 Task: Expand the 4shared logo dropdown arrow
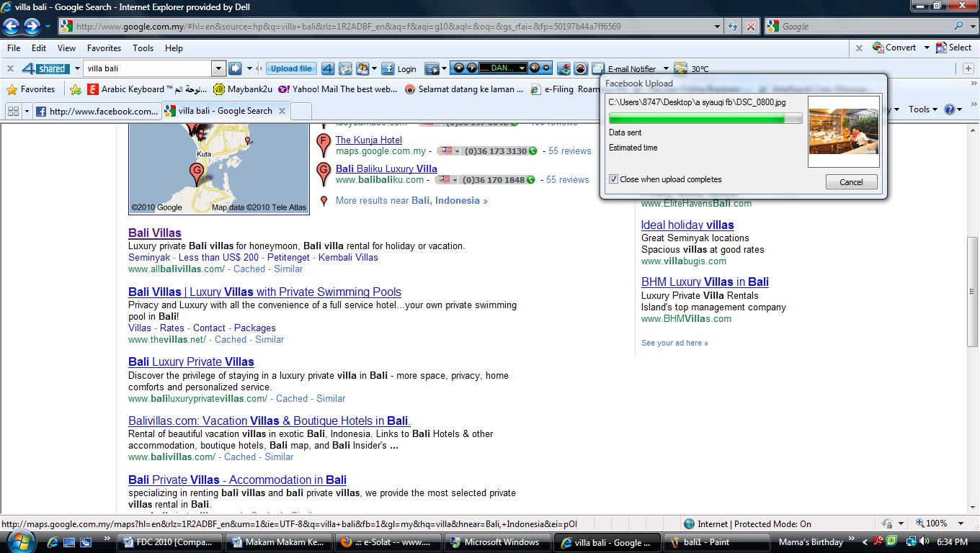coord(76,68)
